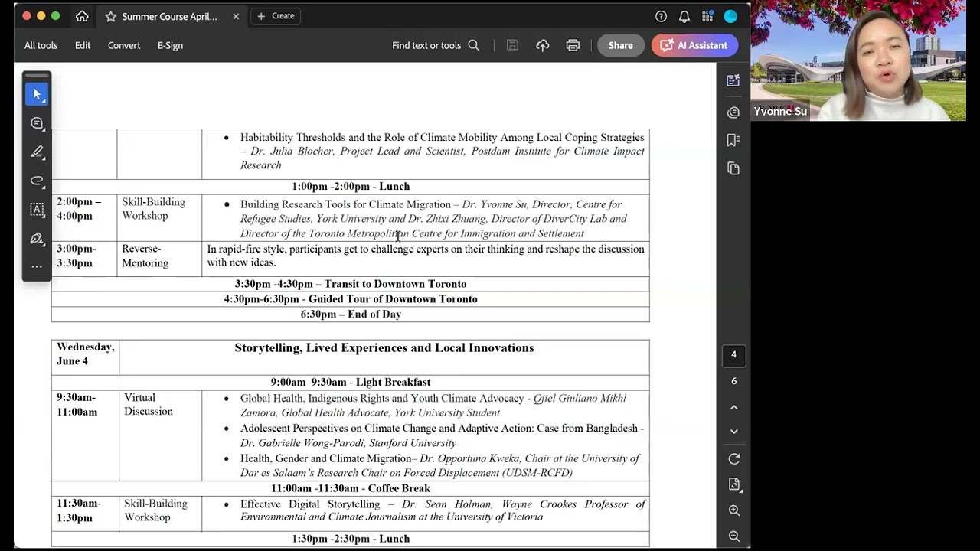The height and width of the screenshot is (551, 980).
Task: Select the Add text box tool
Action: point(37,209)
